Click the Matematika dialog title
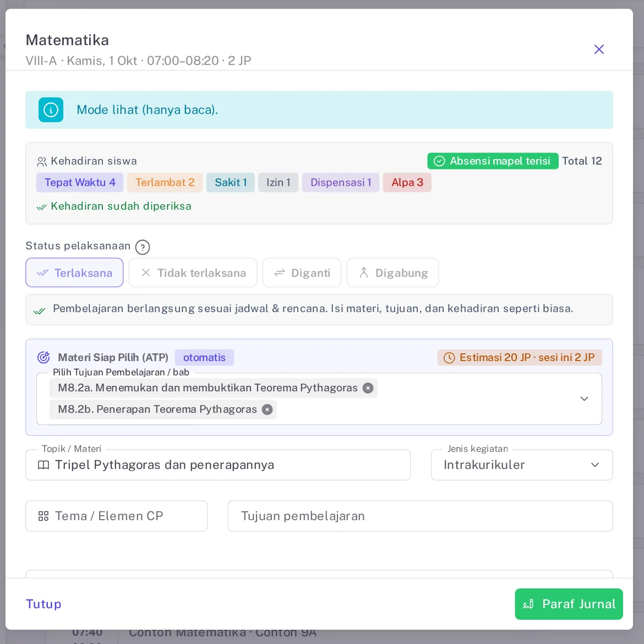 (x=67, y=40)
